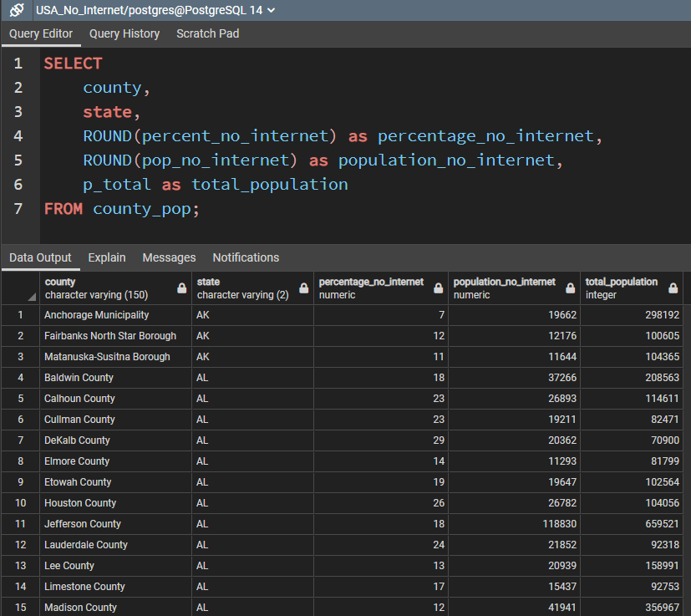Select the total_population column header
This screenshot has width=691, height=616.
[622, 288]
